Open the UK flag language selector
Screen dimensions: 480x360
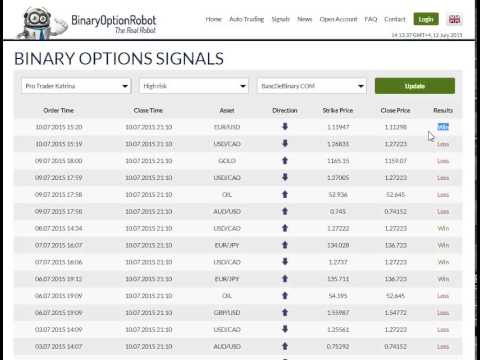click(x=454, y=19)
